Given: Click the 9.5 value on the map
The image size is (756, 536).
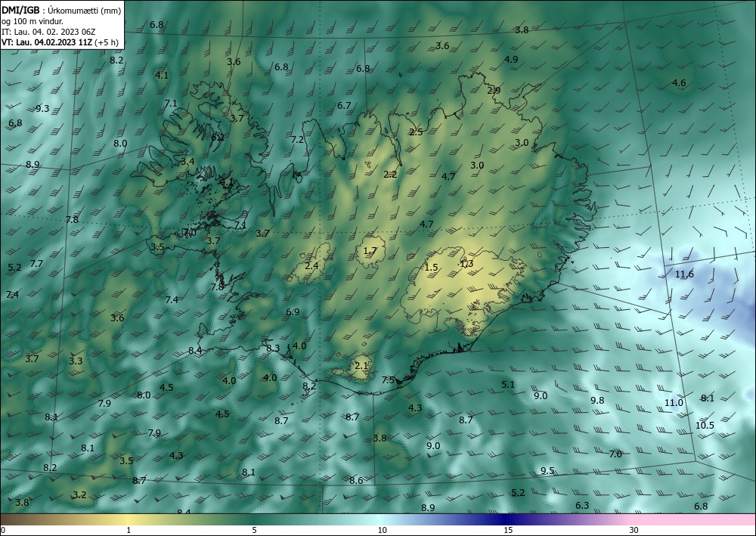Looking at the screenshot, I should click(x=547, y=471).
